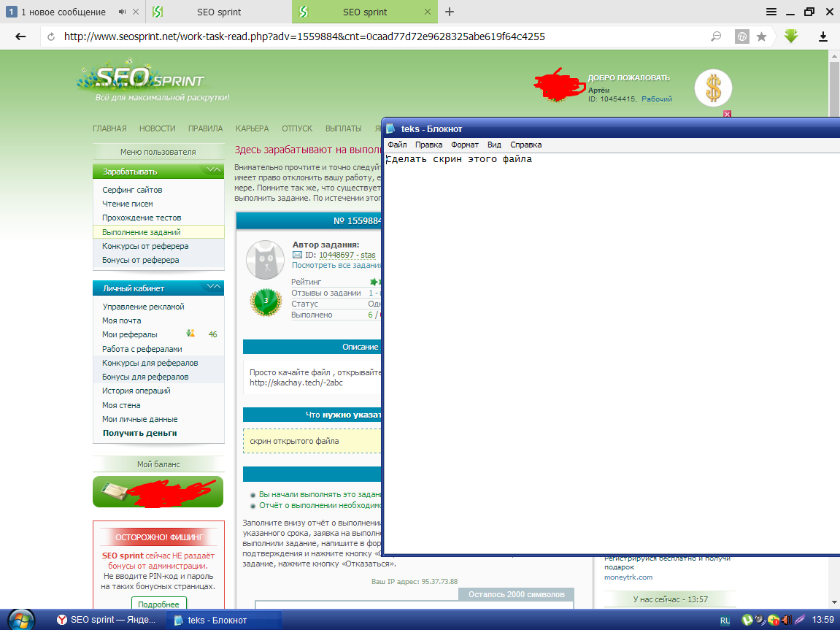Open Серфинг сайтов in sidebar
This screenshot has height=630, width=840.
pyautogui.click(x=132, y=190)
